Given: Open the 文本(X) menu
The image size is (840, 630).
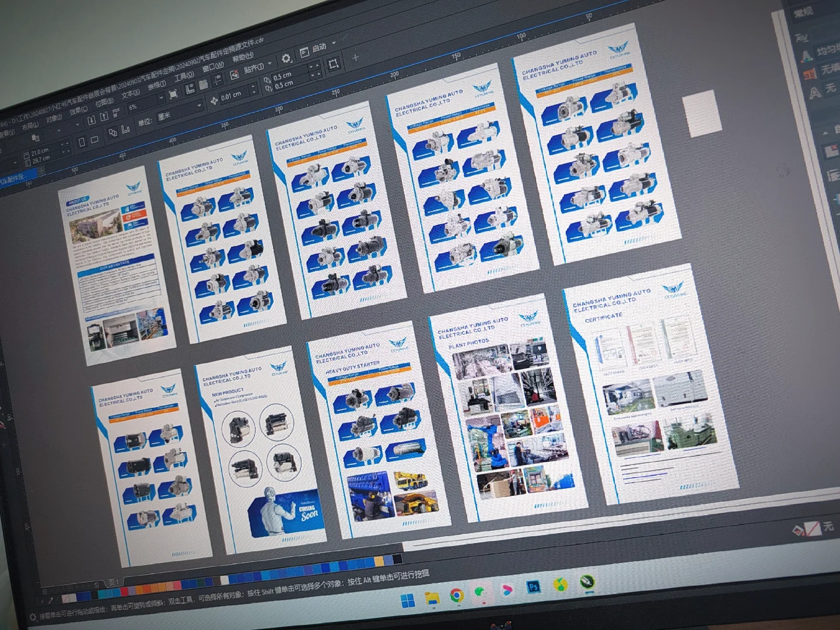Looking at the screenshot, I should click(x=131, y=93).
